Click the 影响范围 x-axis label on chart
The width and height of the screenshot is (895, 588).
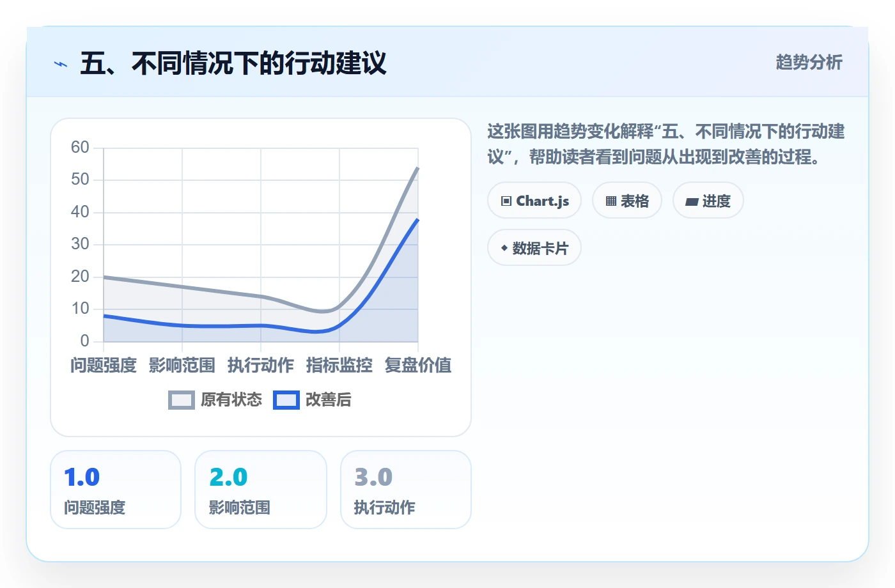(182, 365)
